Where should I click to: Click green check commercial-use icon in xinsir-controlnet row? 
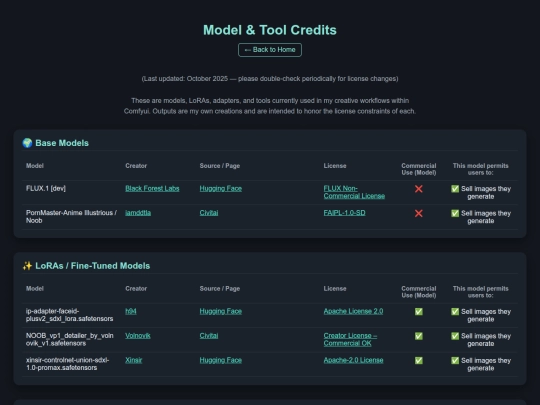point(419,361)
